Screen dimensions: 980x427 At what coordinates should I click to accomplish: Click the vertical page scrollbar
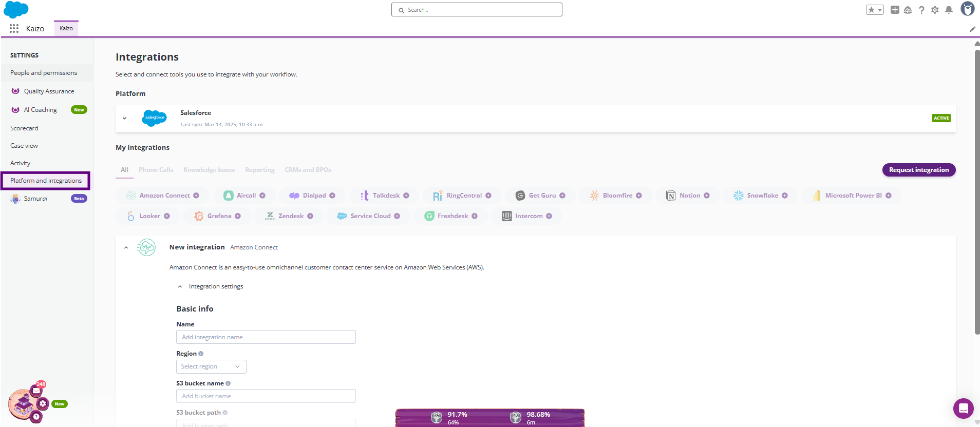977,192
